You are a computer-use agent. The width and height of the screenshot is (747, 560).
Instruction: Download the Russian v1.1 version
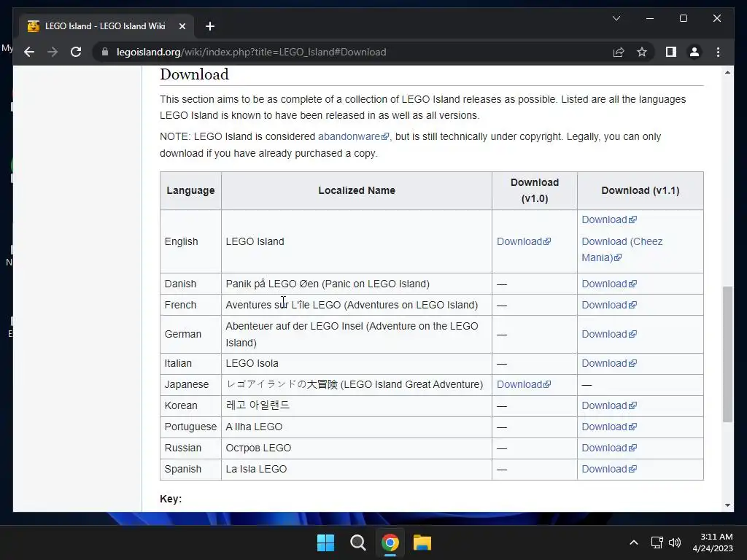609,448
